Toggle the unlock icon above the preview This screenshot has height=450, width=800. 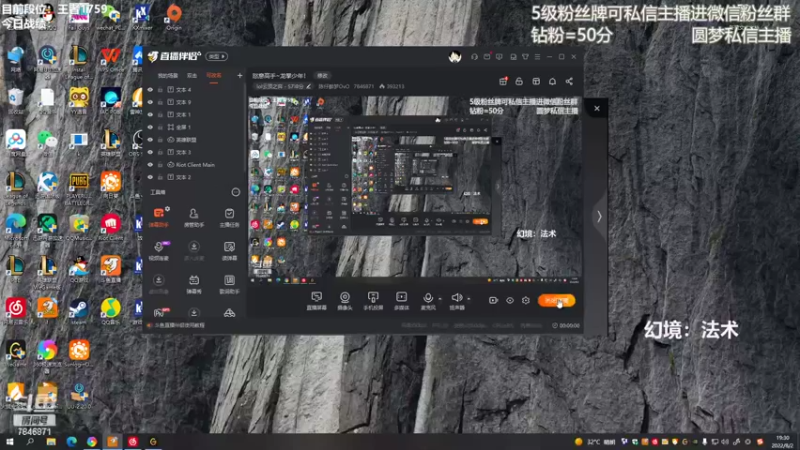tap(519, 81)
